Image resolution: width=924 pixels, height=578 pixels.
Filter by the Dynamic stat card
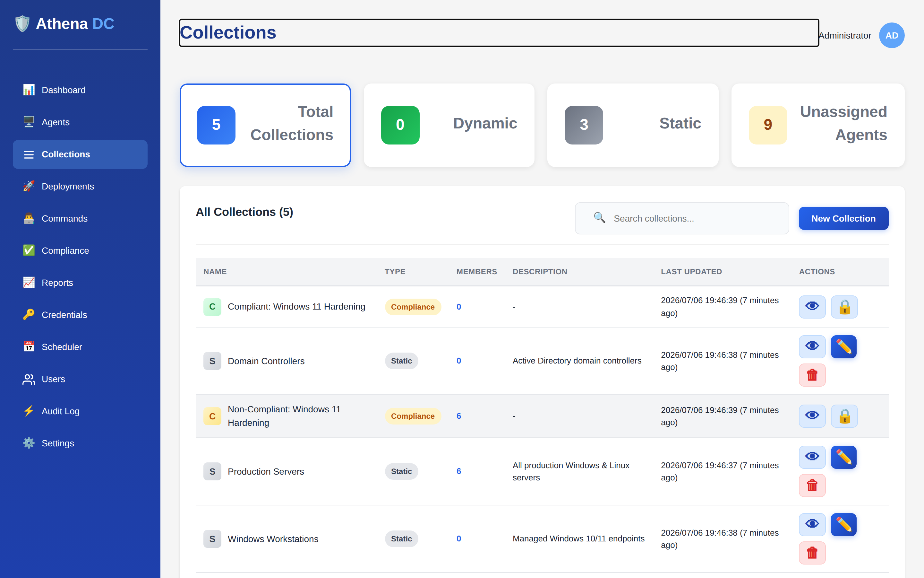(449, 125)
